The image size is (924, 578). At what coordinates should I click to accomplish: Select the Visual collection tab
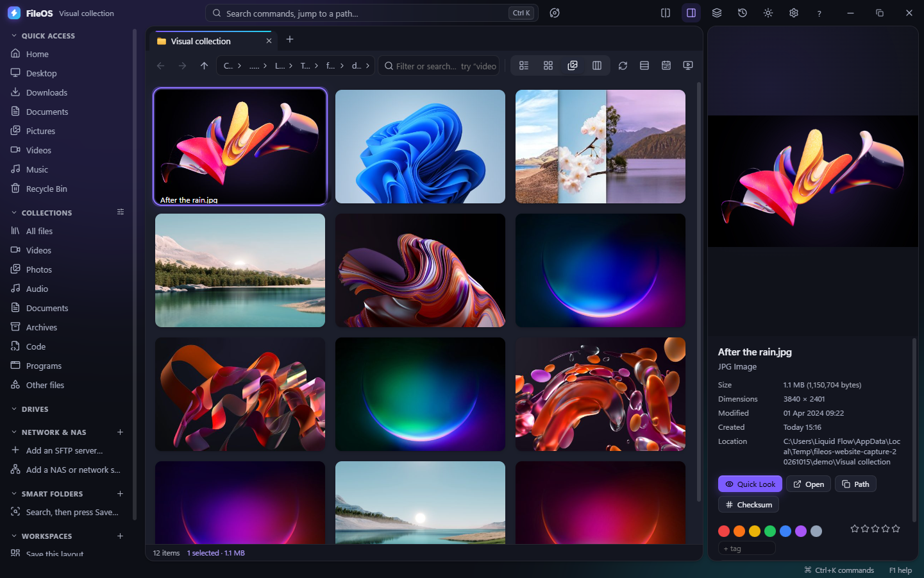[x=214, y=41]
